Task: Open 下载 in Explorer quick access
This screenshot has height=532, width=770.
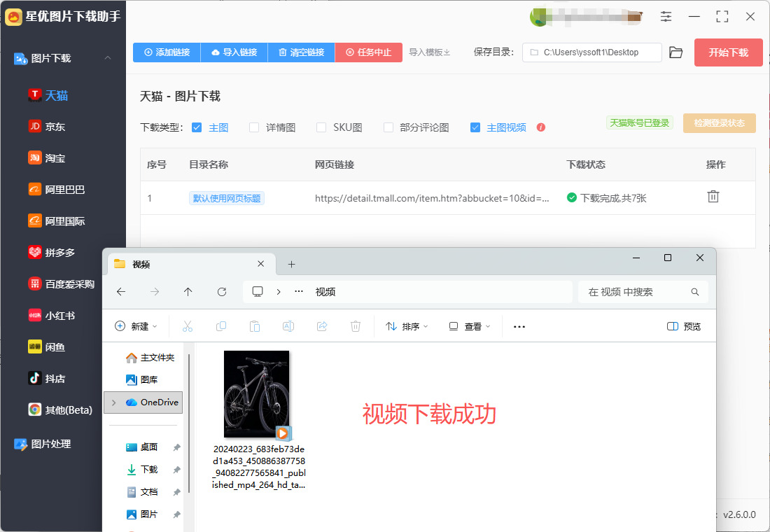Action: pos(141,470)
